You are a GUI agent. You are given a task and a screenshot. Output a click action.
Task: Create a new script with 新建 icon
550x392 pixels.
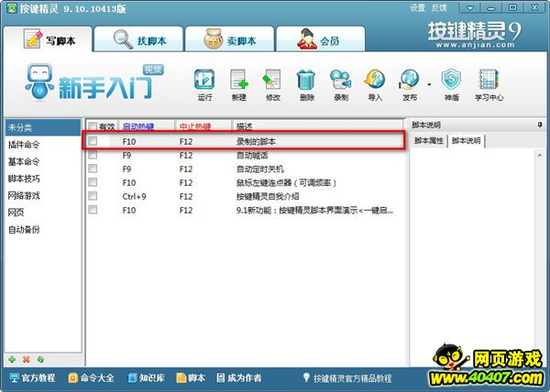point(239,85)
